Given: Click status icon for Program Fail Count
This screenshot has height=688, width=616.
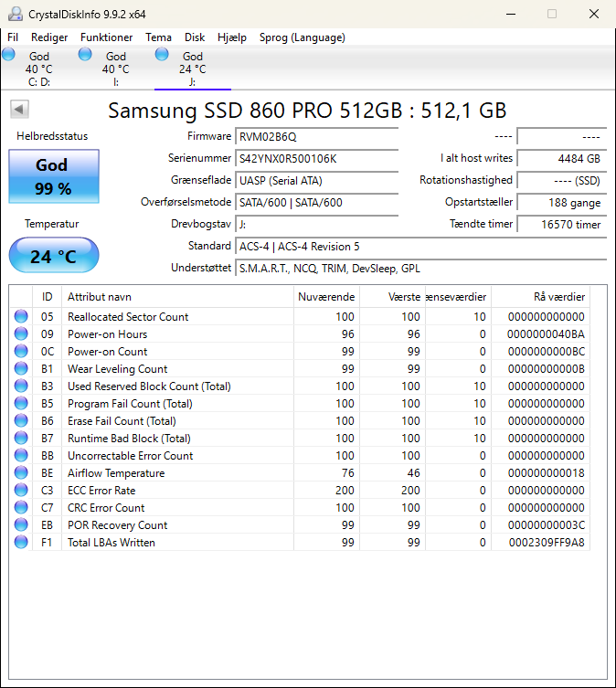Looking at the screenshot, I should click(21, 403).
